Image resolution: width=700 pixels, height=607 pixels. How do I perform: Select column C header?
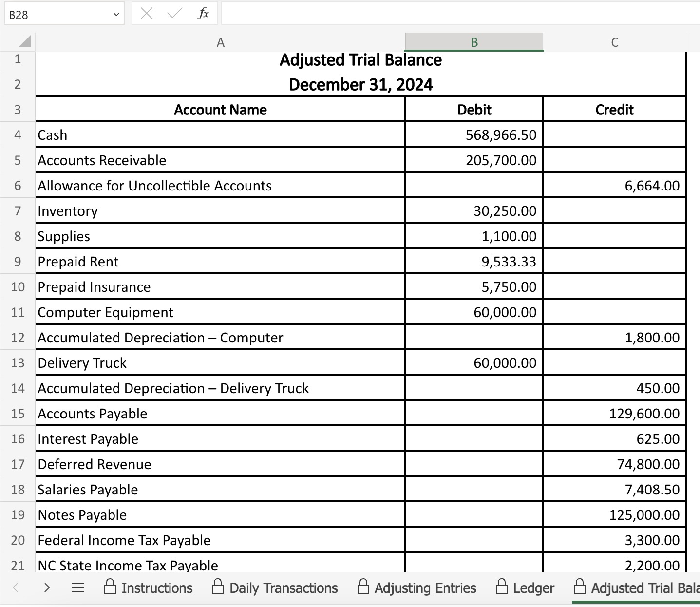614,42
